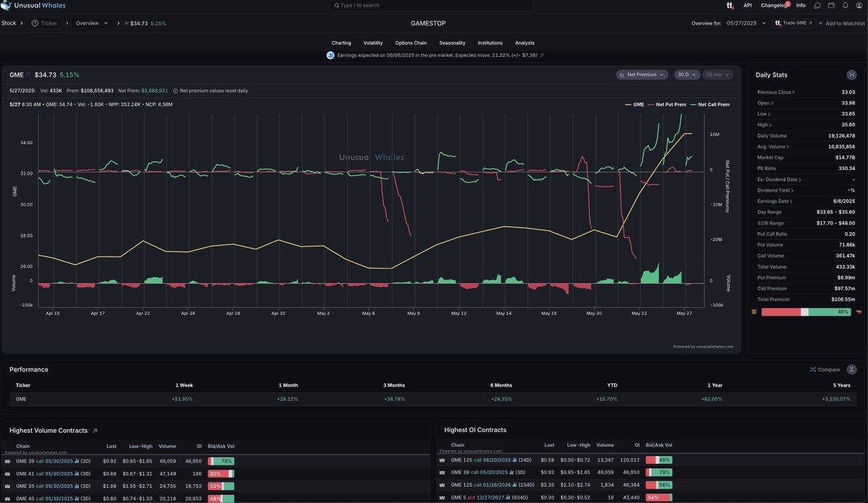Viewport: 868px width, 503px height.
Task: Toggle GME line in chart legend
Action: [x=634, y=105]
